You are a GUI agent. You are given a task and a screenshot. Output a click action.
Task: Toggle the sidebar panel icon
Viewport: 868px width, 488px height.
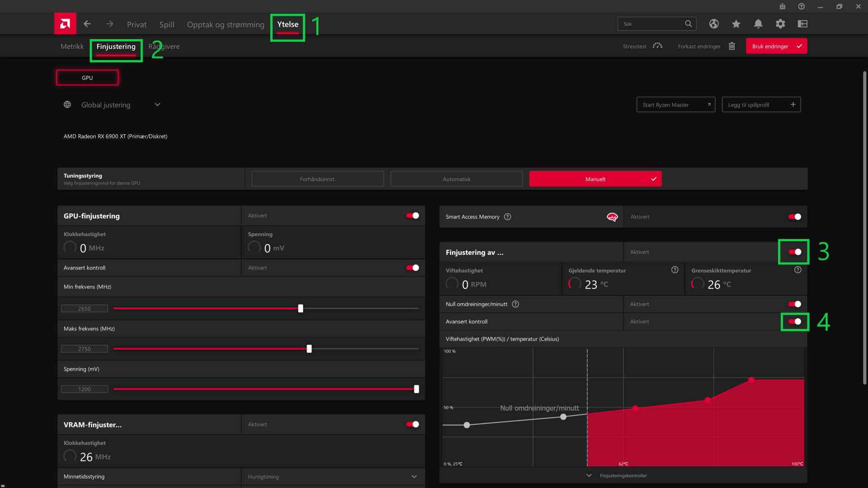pos(802,24)
